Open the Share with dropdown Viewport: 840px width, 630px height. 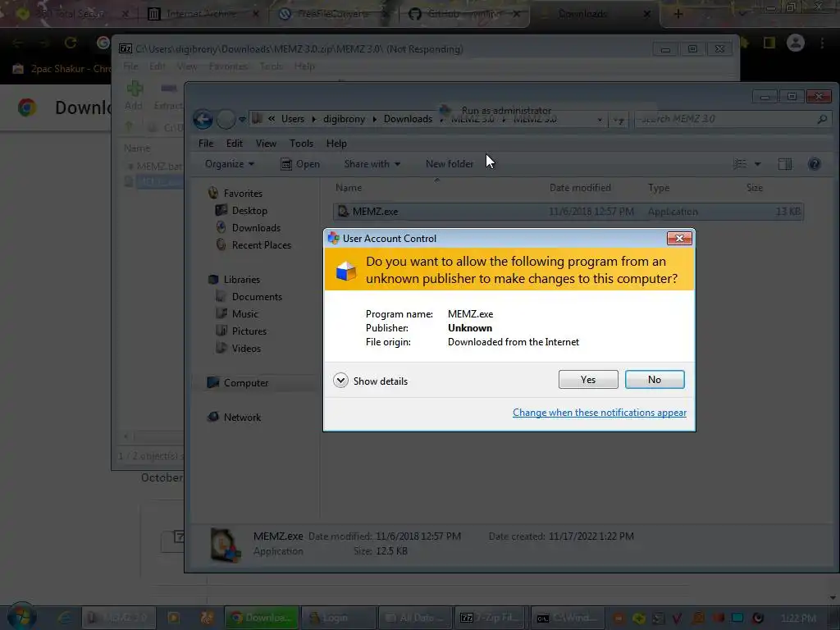[372, 164]
